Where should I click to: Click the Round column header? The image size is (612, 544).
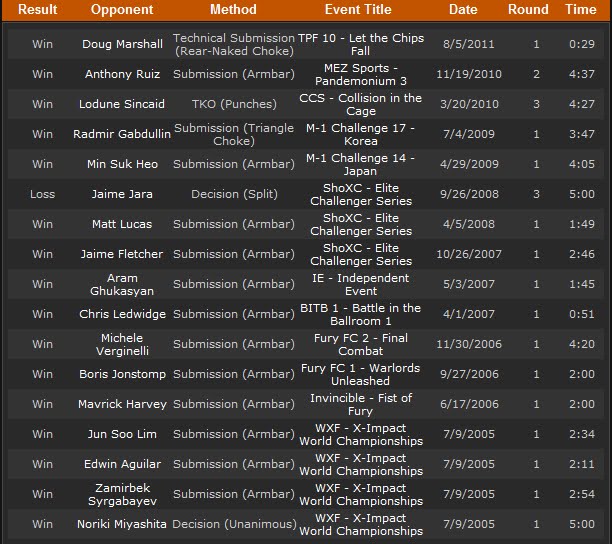coord(528,9)
